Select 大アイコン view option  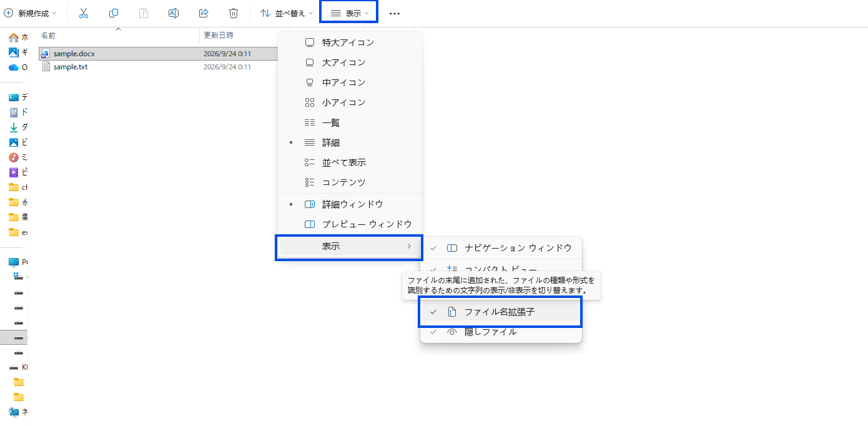[x=350, y=62]
